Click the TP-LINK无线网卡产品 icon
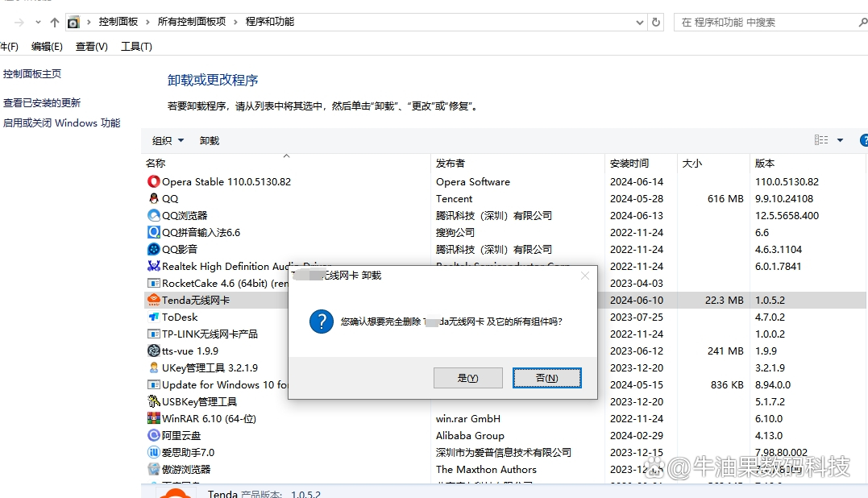Image resolution: width=868 pixels, height=498 pixels. [153, 334]
